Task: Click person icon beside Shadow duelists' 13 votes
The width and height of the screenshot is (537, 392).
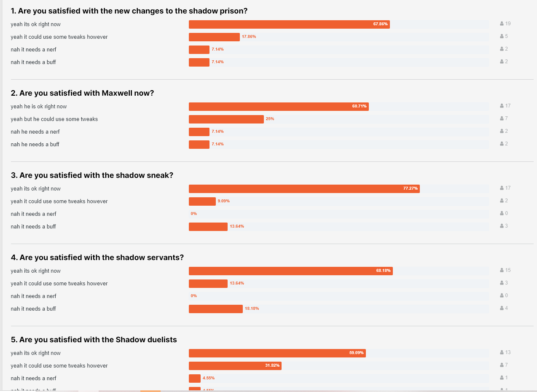Action: [502, 353]
